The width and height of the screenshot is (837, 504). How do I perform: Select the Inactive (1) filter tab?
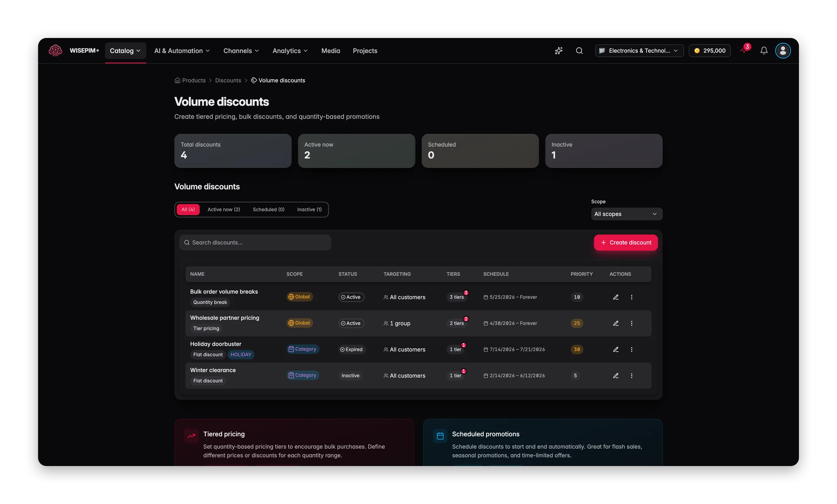309,210
